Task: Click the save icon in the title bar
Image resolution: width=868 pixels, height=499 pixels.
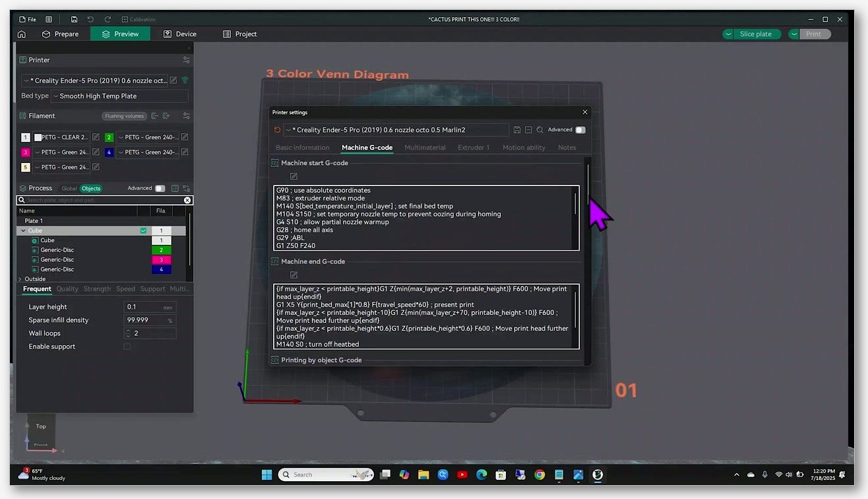Action: pos(74,20)
